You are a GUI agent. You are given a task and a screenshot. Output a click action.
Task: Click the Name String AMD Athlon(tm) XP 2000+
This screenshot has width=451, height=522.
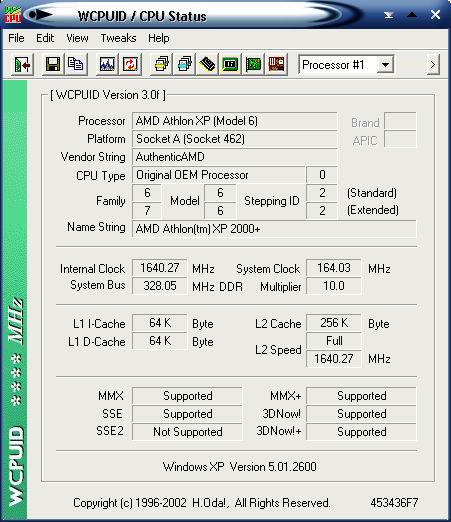pyautogui.click(x=274, y=229)
